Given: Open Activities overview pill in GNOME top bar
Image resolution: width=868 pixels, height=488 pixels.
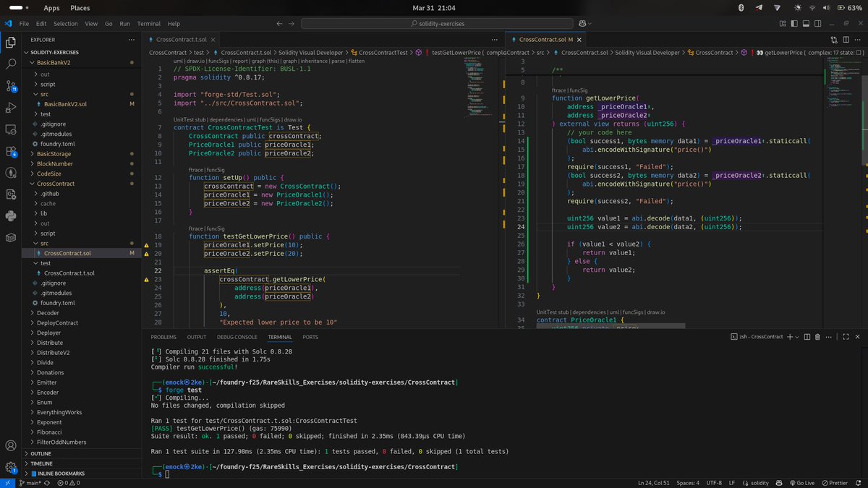Looking at the screenshot, I should pos(19,8).
